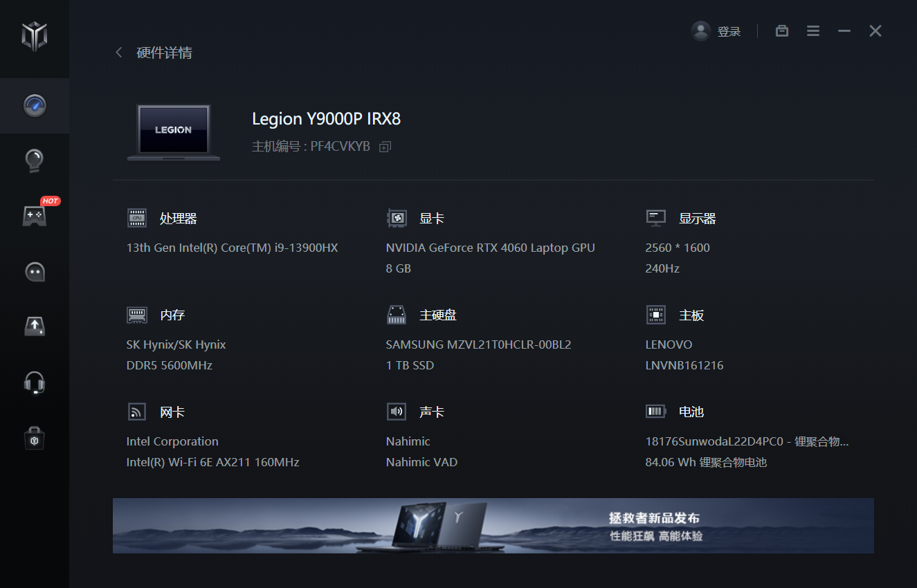Open the driver update upload icon
Viewport: 917px width, 588px height.
(34, 327)
